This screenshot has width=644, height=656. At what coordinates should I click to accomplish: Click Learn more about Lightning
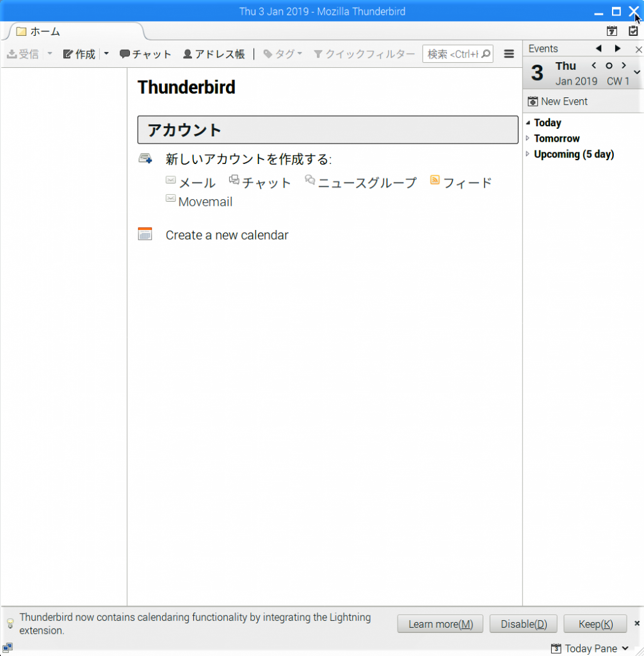(x=440, y=624)
